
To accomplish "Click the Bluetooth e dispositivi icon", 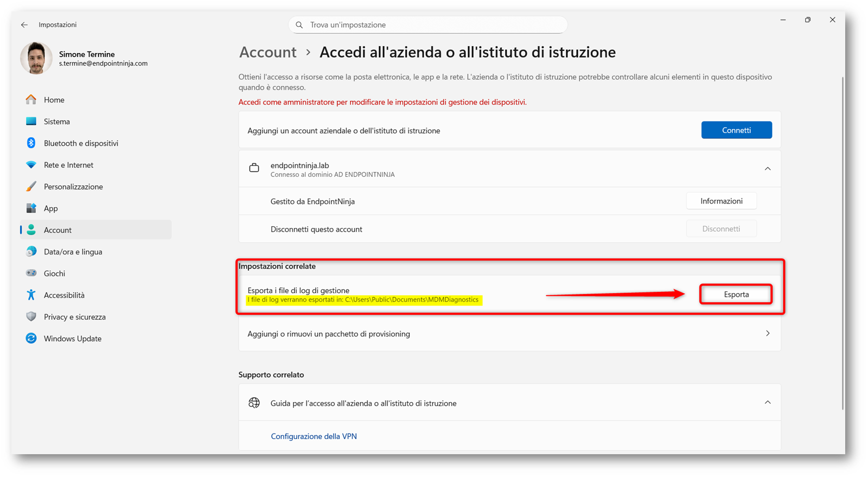I will 31,143.
